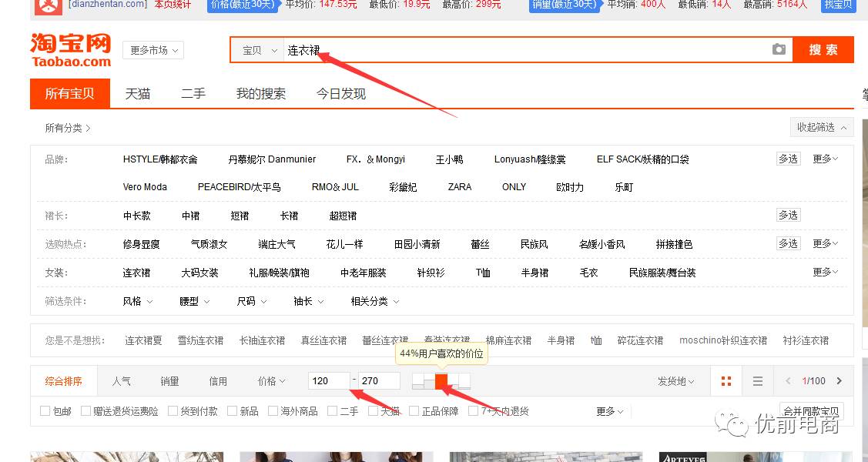Screen dimensions: 868x462
Task: Open the 更多市场 dropdown
Action: click(x=153, y=50)
